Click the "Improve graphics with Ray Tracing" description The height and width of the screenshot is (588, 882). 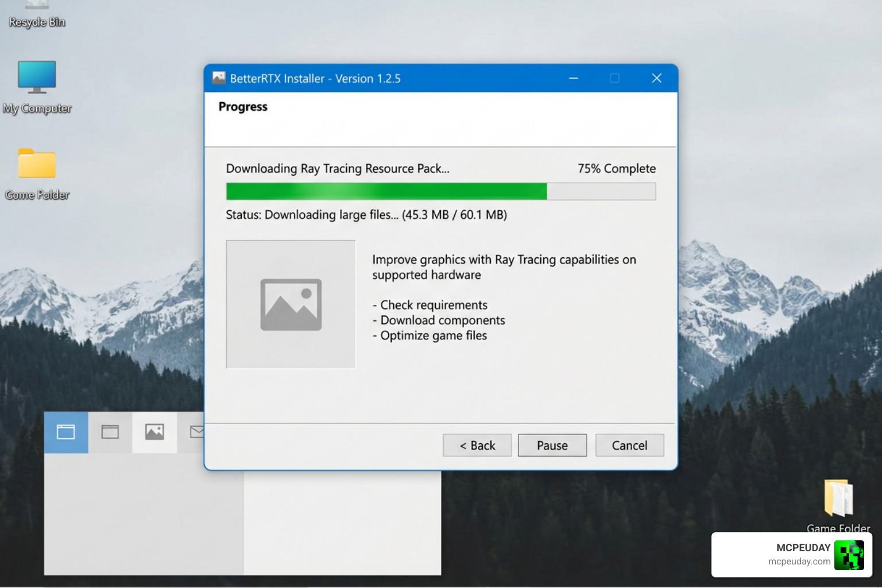pyautogui.click(x=504, y=267)
